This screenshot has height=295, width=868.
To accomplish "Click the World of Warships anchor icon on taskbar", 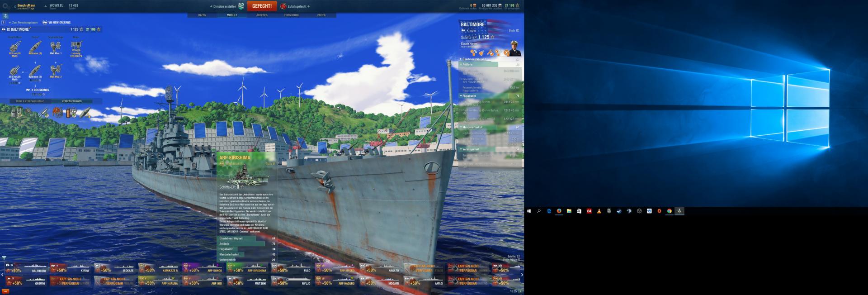I will 679,211.
